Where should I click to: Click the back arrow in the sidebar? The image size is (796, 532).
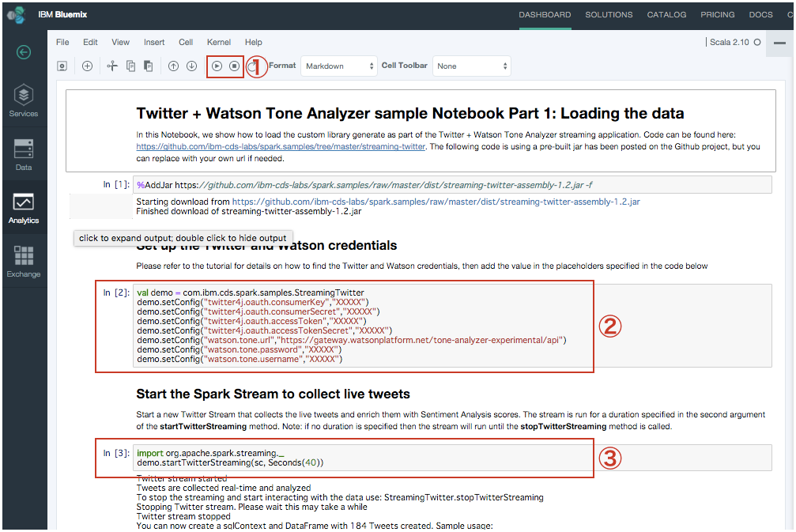tap(24, 52)
